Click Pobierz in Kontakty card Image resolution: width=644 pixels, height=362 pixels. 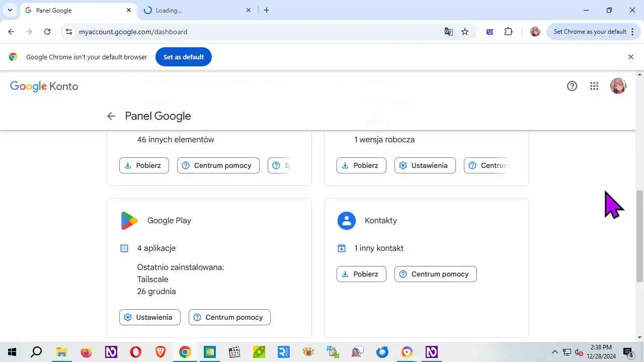tap(361, 274)
